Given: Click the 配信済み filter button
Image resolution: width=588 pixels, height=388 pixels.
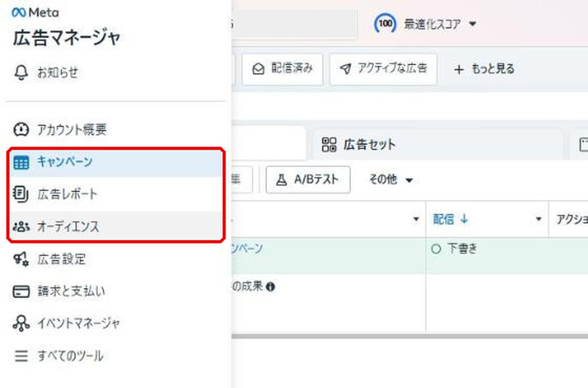Looking at the screenshot, I should pyautogui.click(x=282, y=69).
